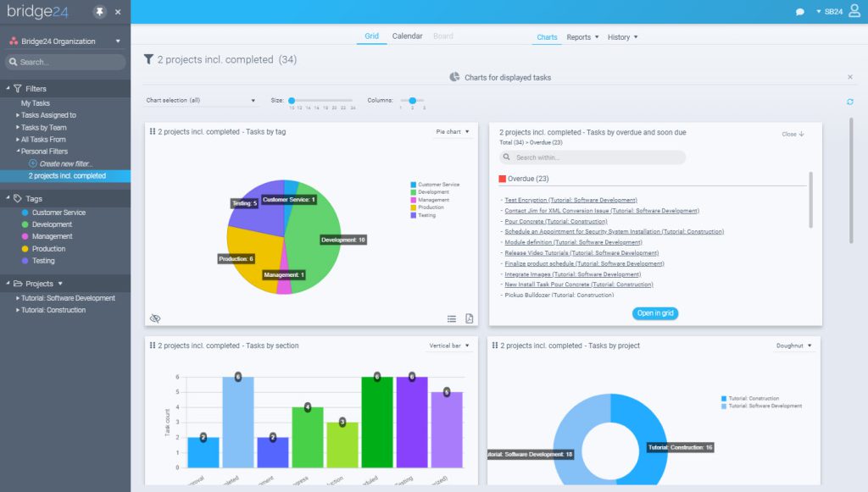Viewport: 868px width, 492px height.
Task: Click the Development pie slice
Action: click(314, 238)
